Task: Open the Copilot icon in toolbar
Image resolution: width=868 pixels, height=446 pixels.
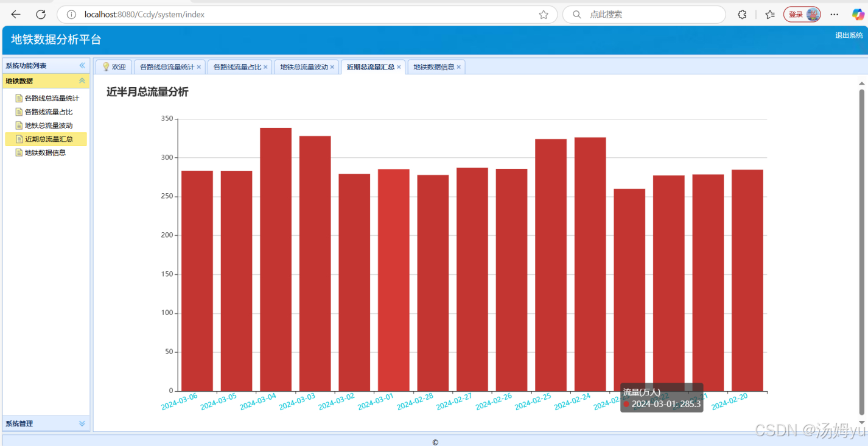Action: pos(858,15)
